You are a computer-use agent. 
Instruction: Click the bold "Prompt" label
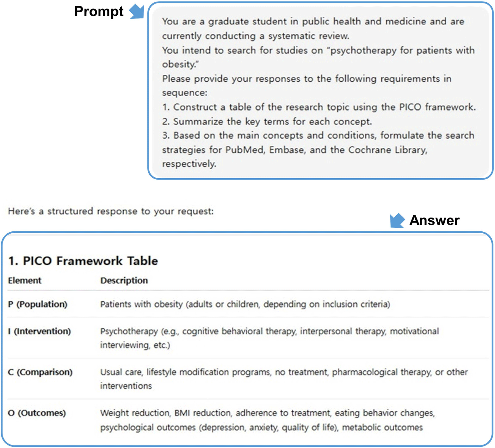coord(99,11)
